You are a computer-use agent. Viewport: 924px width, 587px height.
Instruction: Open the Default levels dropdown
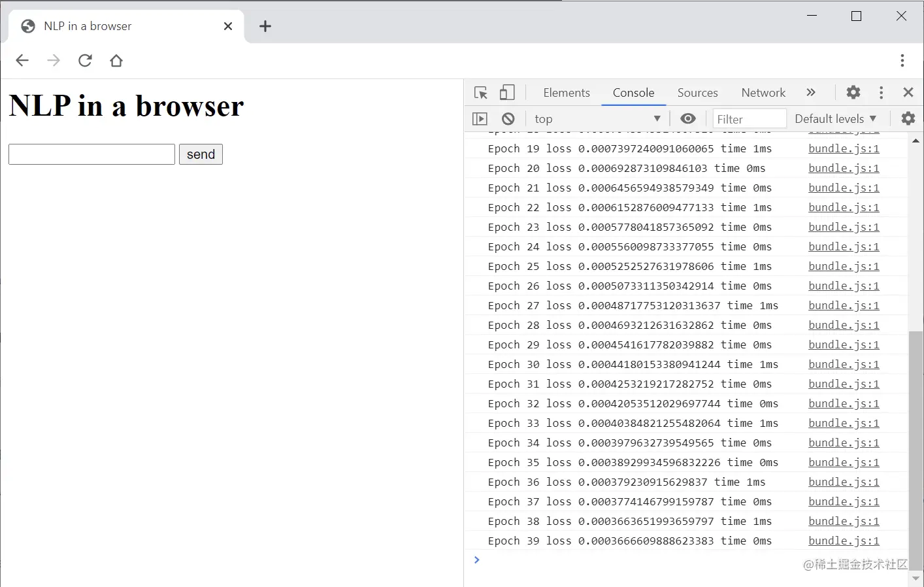coord(835,119)
